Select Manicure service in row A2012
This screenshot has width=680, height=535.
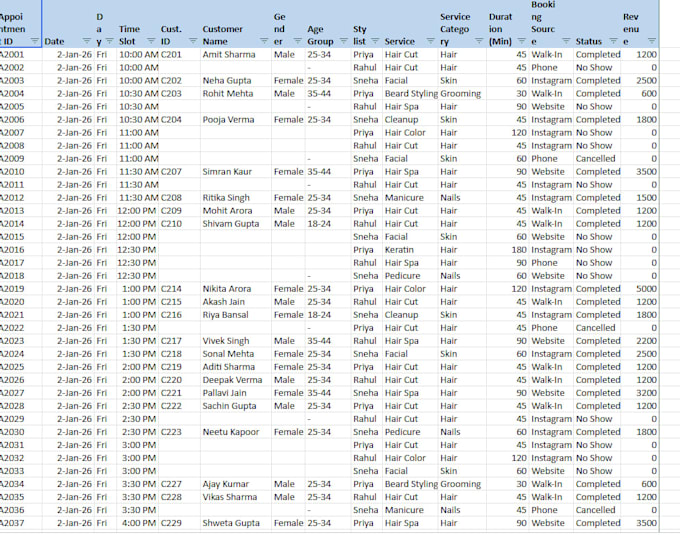(410, 198)
